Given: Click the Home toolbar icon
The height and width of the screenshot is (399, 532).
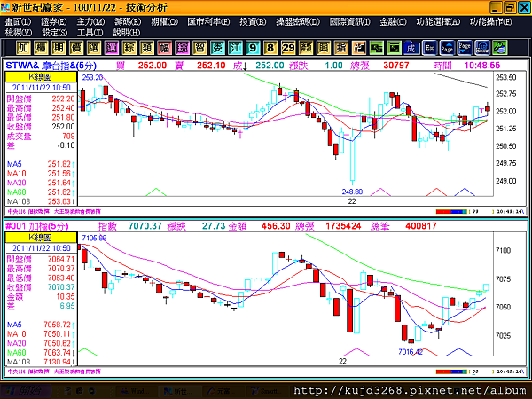Looking at the screenshot, I should tap(482, 48).
